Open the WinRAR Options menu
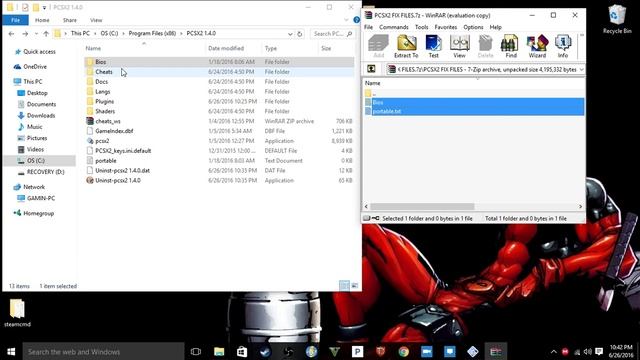Viewport: 640px width, 360px height. (473, 27)
